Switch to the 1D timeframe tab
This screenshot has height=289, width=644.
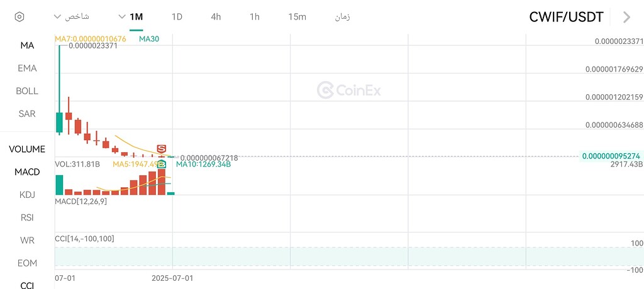[177, 17]
